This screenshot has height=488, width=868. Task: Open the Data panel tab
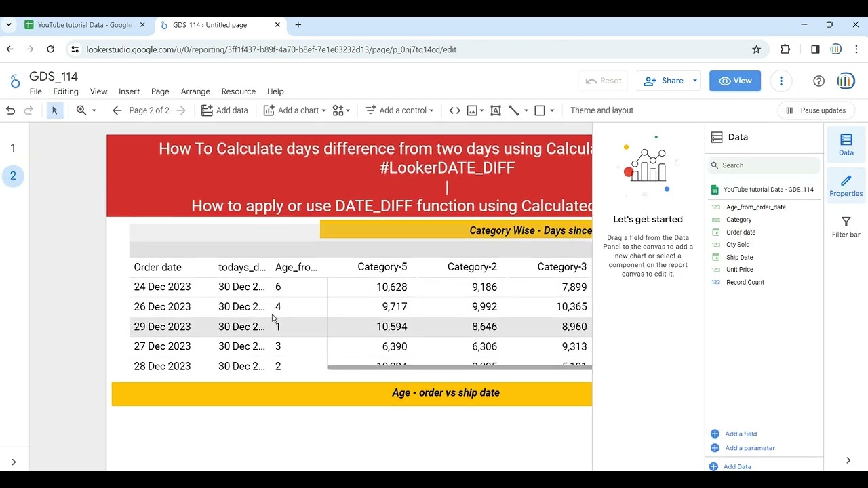coord(846,144)
